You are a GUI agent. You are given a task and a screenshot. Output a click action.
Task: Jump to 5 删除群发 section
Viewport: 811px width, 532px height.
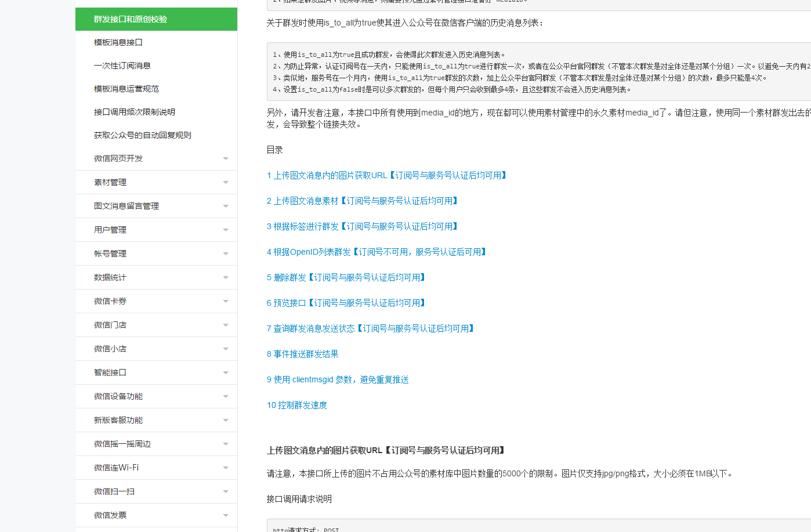click(x=347, y=277)
